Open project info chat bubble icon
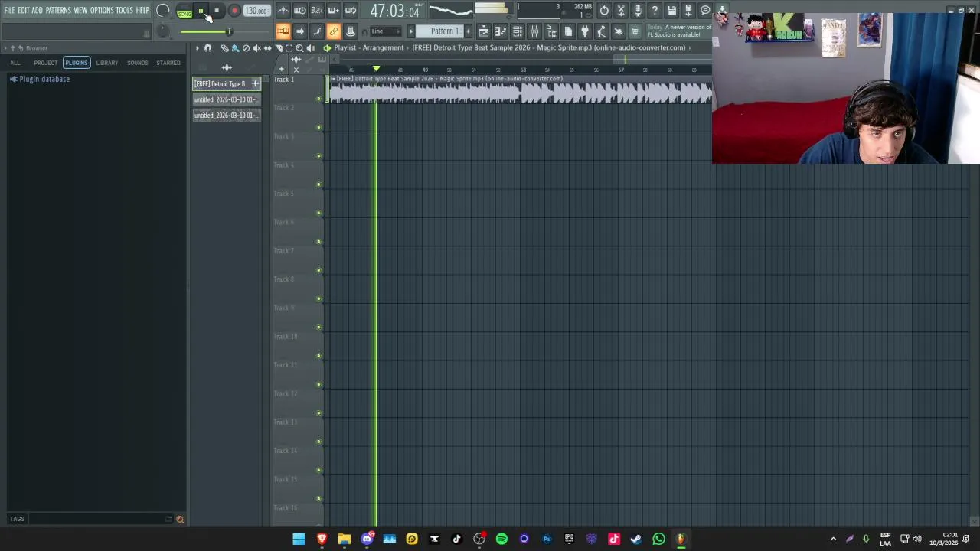The height and width of the screenshot is (551, 980). click(x=705, y=10)
